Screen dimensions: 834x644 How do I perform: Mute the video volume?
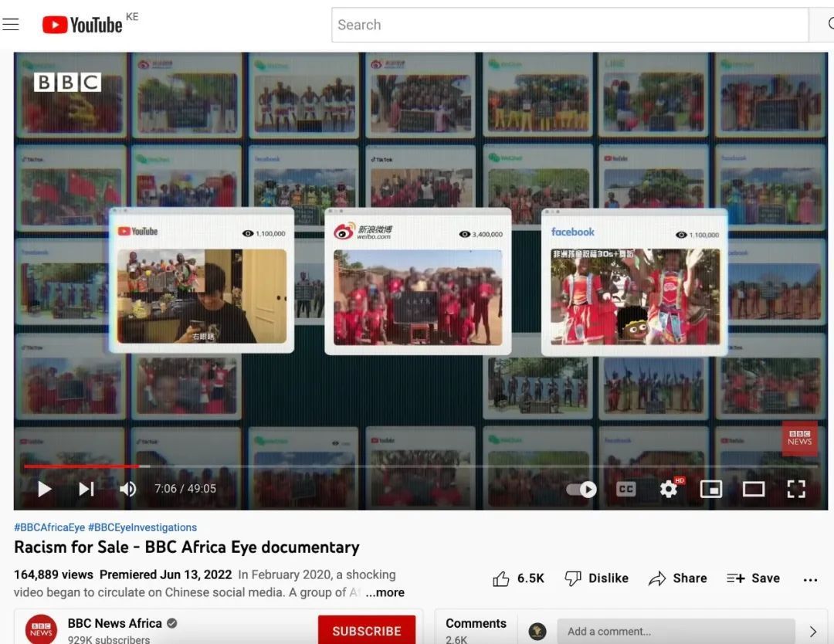tap(128, 489)
